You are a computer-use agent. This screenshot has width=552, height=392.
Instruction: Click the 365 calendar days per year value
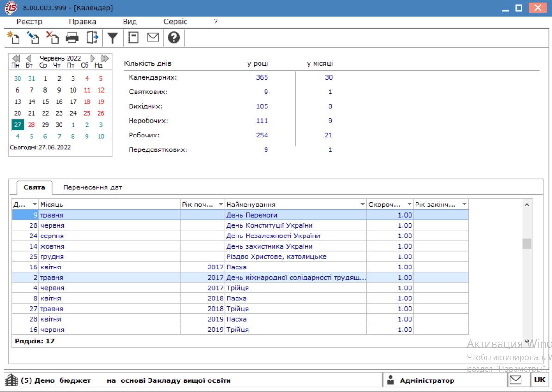(262, 77)
